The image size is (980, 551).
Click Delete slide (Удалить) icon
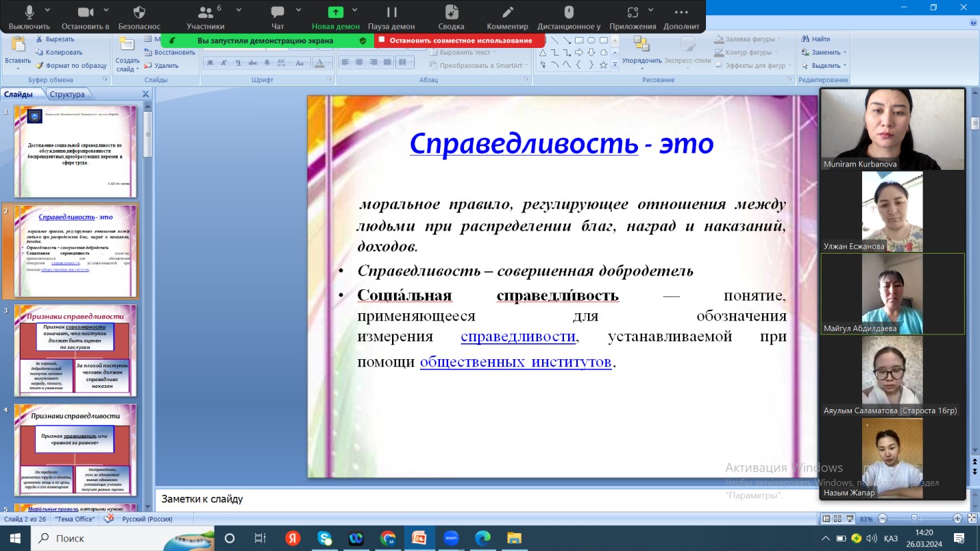pyautogui.click(x=162, y=66)
